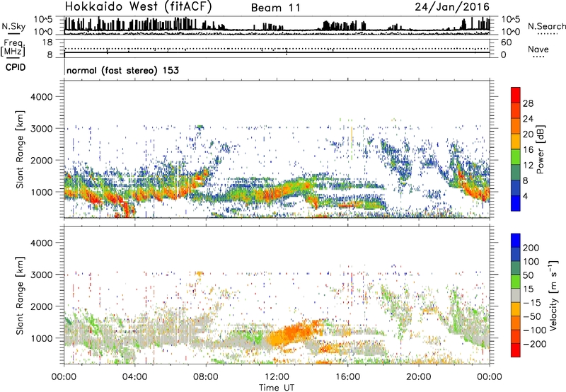This screenshot has height=392, width=566.
Task: Pick the grey segment of the velocity color bar
Action: [516, 295]
